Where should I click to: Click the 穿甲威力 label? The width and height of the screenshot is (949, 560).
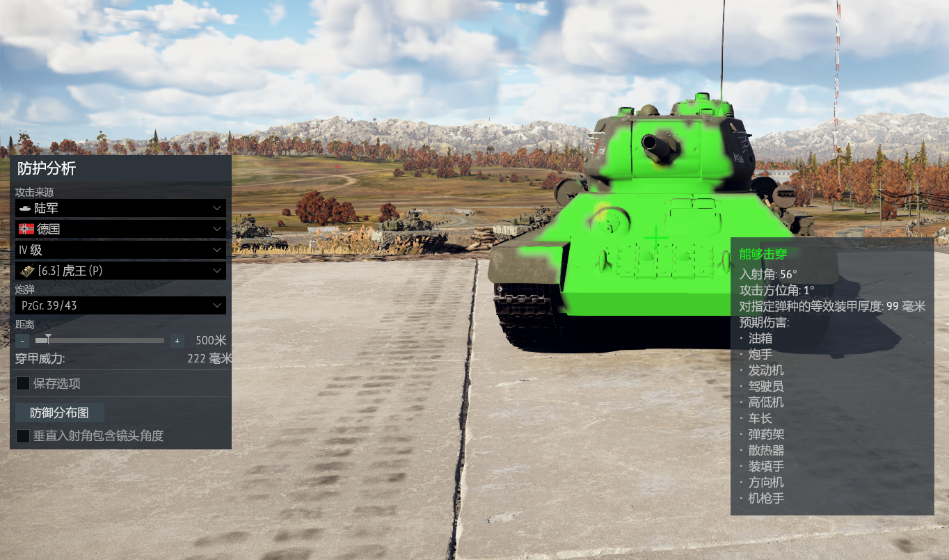click(x=40, y=359)
